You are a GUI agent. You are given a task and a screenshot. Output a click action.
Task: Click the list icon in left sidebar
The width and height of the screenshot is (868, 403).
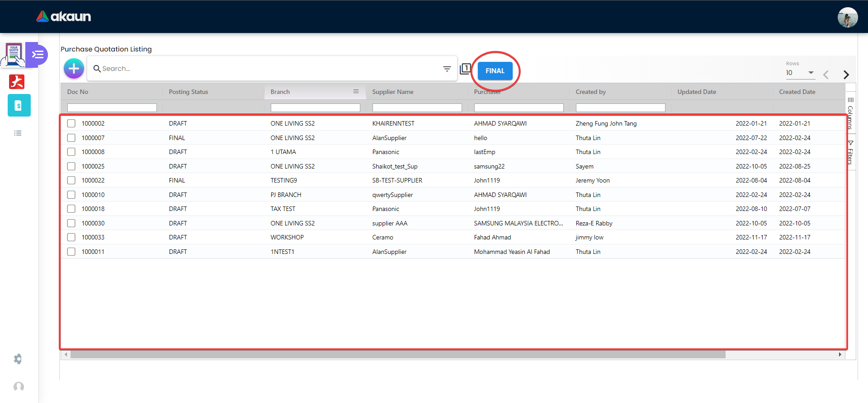(18, 133)
